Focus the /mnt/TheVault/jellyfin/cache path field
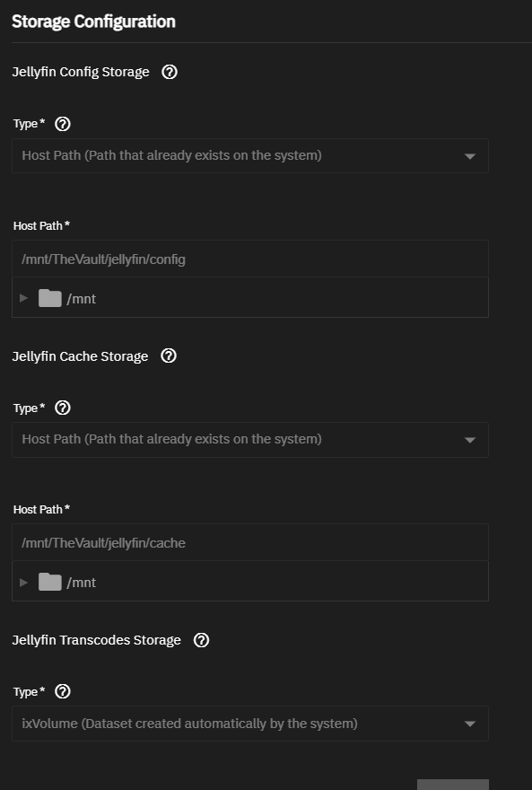 click(x=250, y=542)
